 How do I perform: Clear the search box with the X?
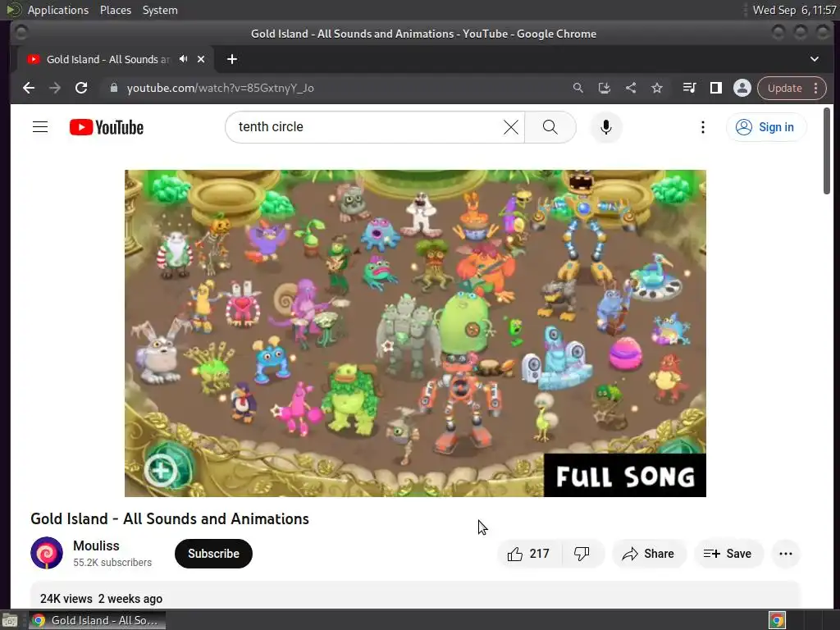tap(511, 127)
